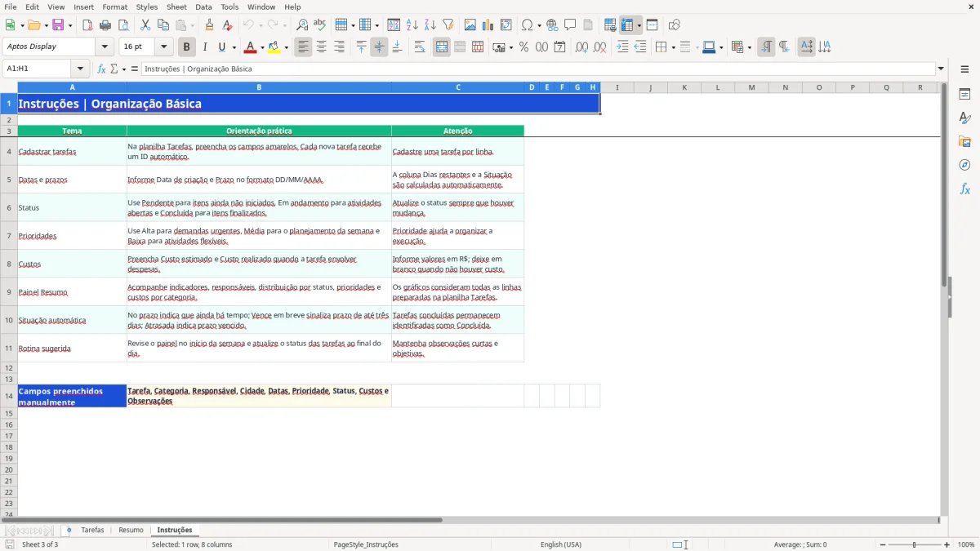980x551 pixels.
Task: Adjust the zoom slider
Action: coord(915,544)
